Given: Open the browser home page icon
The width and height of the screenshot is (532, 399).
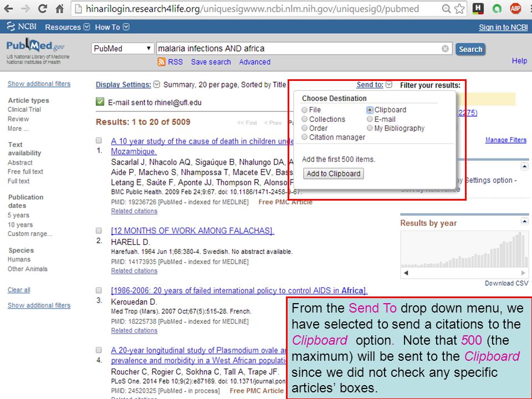Looking at the screenshot, I should pyautogui.click(x=60, y=9).
